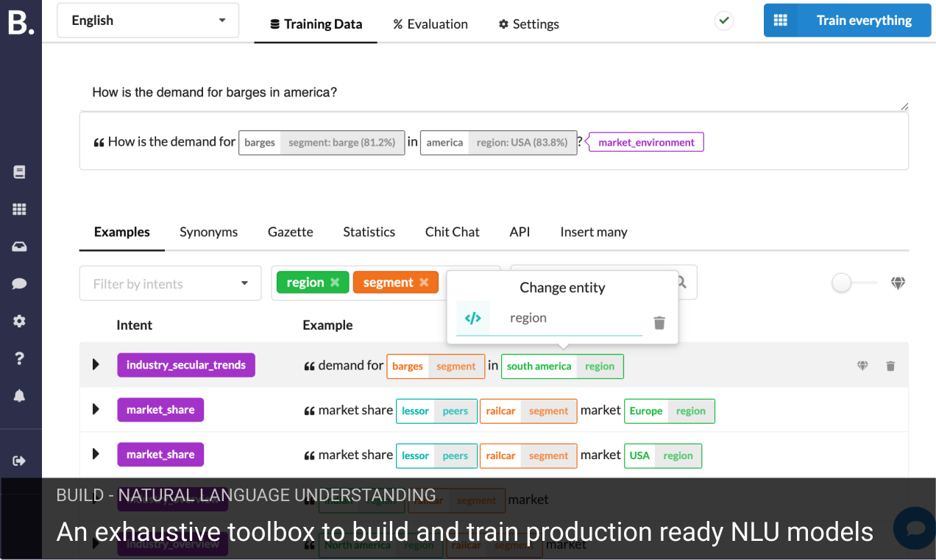Image resolution: width=936 pixels, height=560 pixels.
Task: Open the NLU grid icon in sidebar
Action: point(20,210)
